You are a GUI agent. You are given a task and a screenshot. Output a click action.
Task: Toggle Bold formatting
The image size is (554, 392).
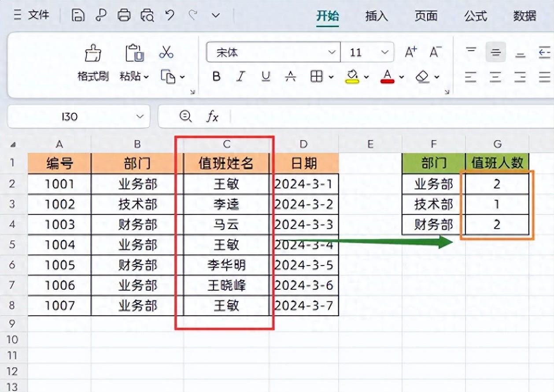[216, 77]
